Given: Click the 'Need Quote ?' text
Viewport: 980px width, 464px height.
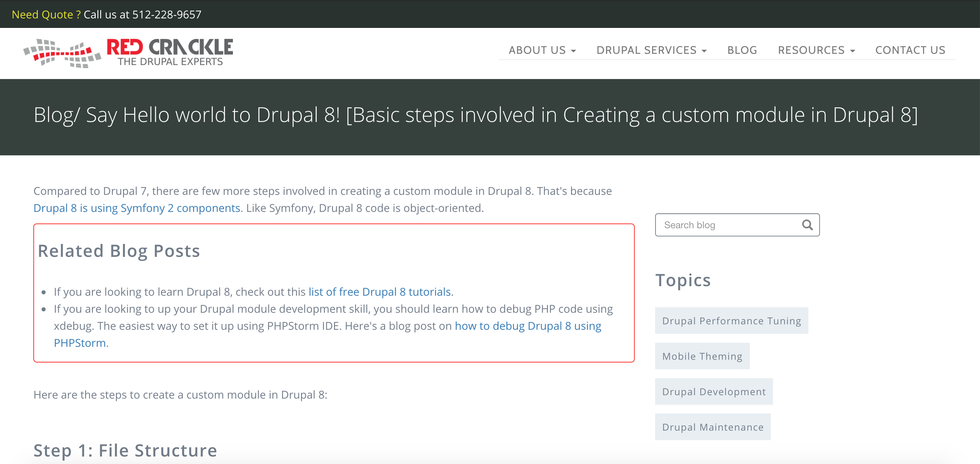Looking at the screenshot, I should pyautogui.click(x=46, y=14).
